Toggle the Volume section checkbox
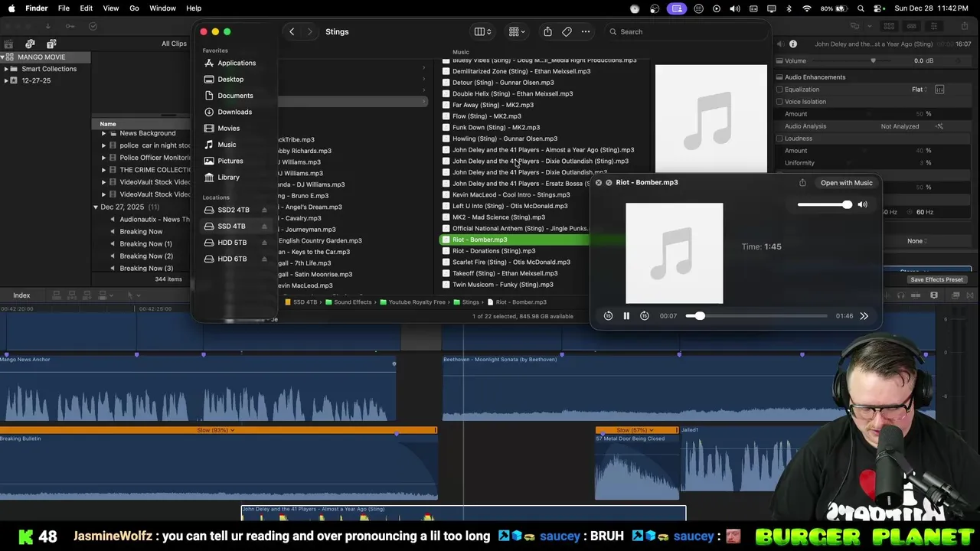The image size is (980, 551). pos(779,60)
